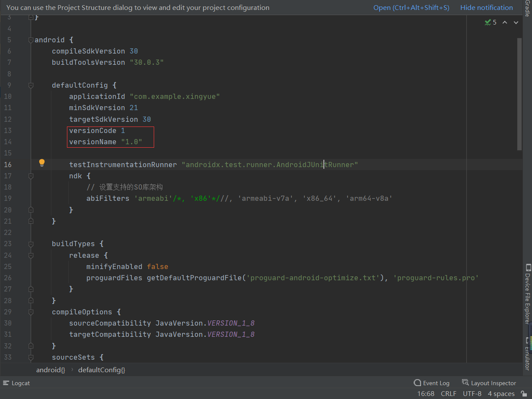Open the Event Log tool window

[x=431, y=383]
